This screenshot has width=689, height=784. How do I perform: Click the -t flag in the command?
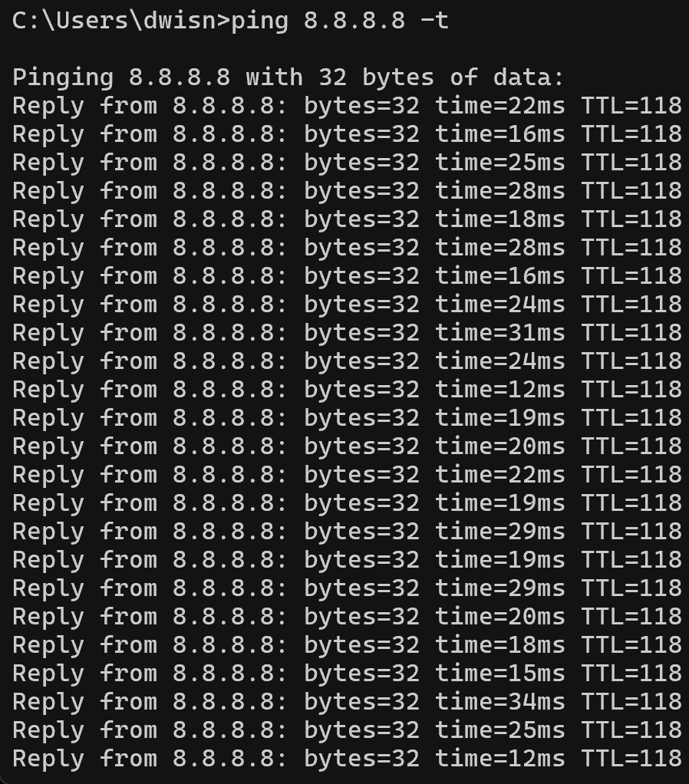click(434, 21)
